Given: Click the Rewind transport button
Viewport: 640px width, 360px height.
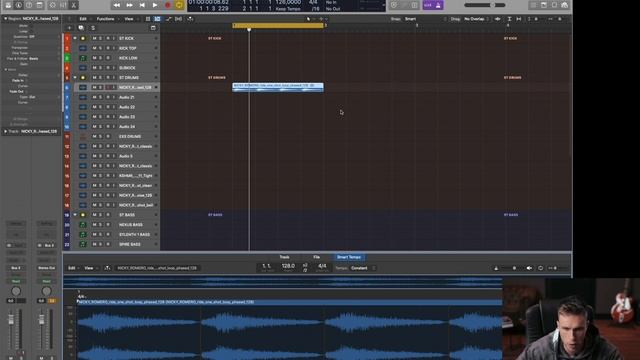Looking at the screenshot, I should pyautogui.click(x=117, y=5).
